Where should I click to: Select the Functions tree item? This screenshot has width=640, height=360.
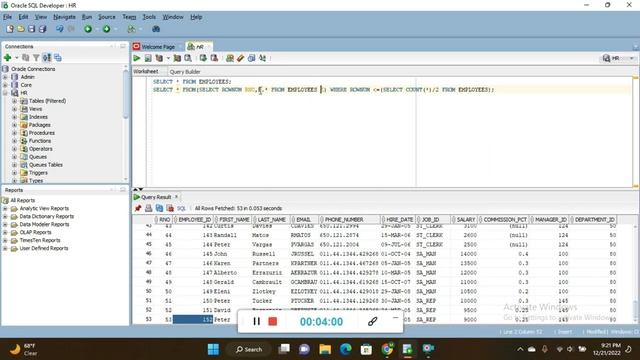40,141
